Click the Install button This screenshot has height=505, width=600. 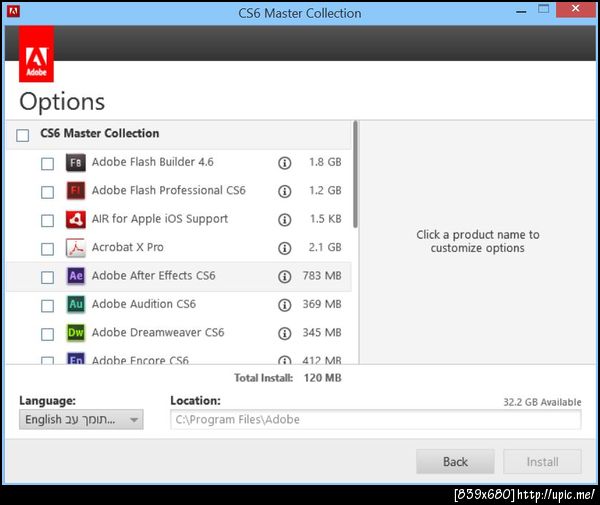click(x=542, y=461)
